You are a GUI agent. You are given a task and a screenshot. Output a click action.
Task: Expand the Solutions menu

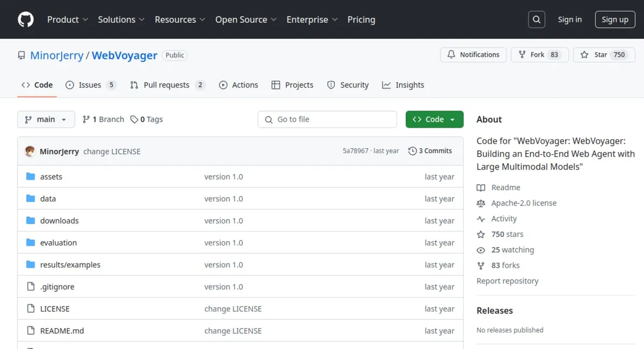[x=121, y=19]
